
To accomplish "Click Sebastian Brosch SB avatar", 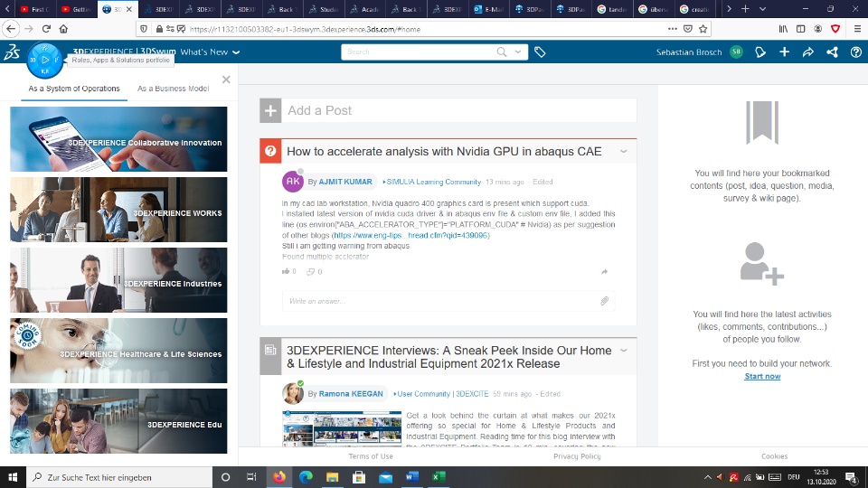I will point(736,52).
